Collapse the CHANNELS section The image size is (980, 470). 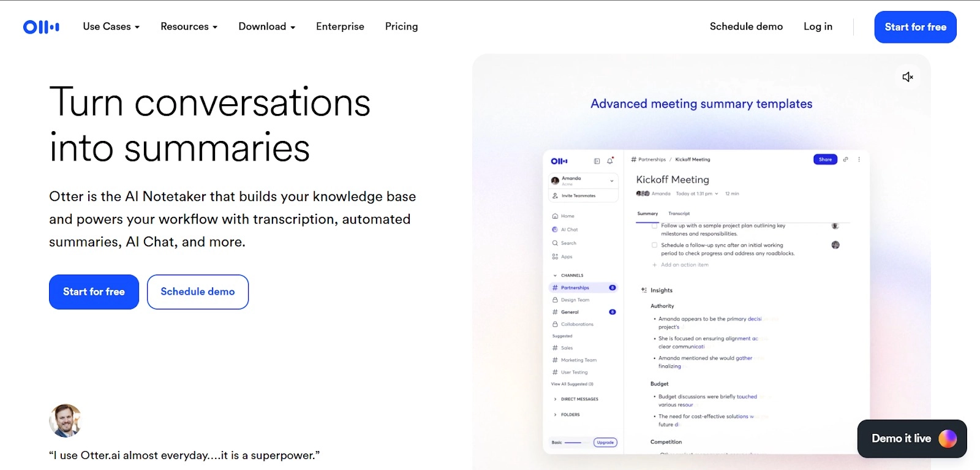555,276
